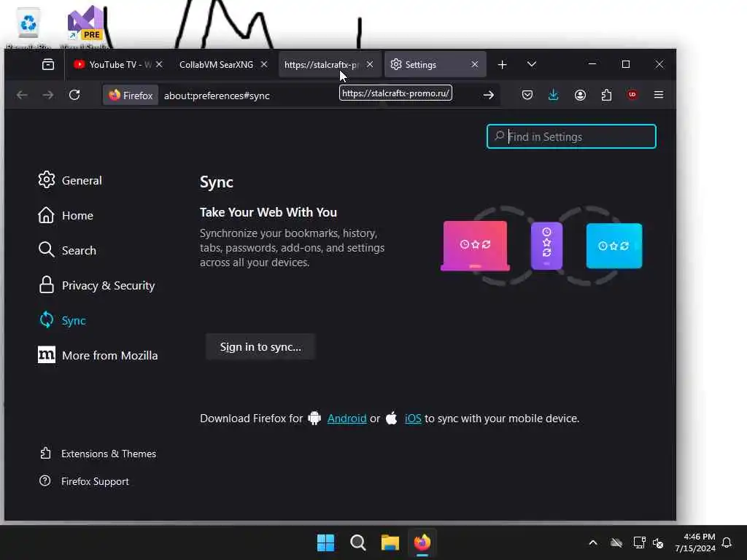Open Firefox Support link
Screen dimensions: 747x560
click(85, 481)
